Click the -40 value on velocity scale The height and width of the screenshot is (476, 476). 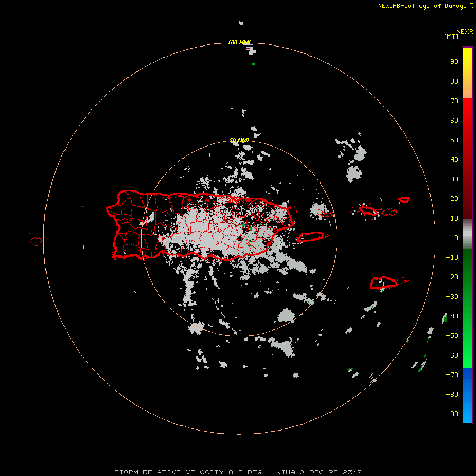(452, 316)
